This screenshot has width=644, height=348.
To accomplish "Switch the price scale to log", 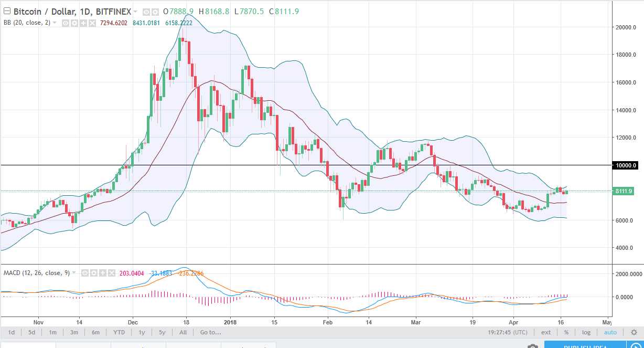I will (586, 332).
